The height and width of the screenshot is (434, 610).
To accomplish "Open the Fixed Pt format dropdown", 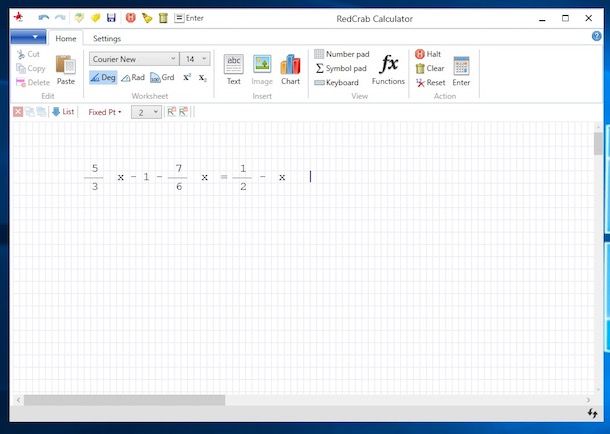I will pyautogui.click(x=104, y=112).
